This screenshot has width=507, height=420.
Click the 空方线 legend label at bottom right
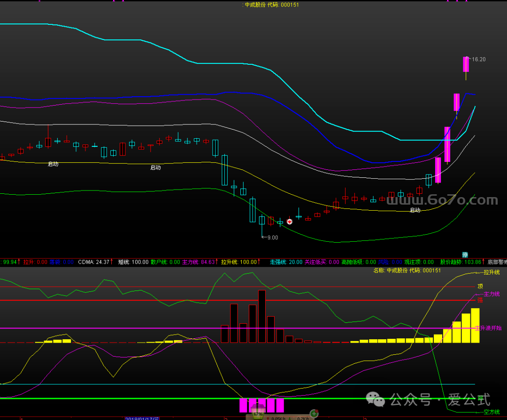pos(492,412)
